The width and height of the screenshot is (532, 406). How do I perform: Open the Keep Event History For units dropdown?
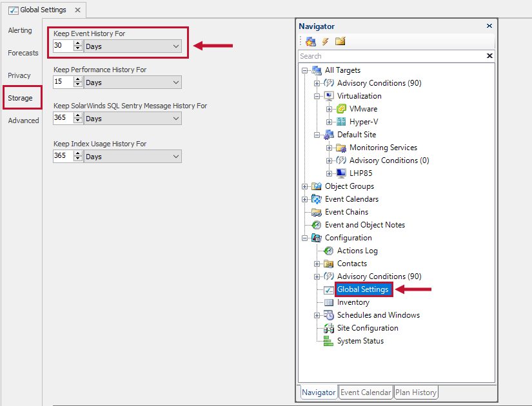pyautogui.click(x=175, y=46)
